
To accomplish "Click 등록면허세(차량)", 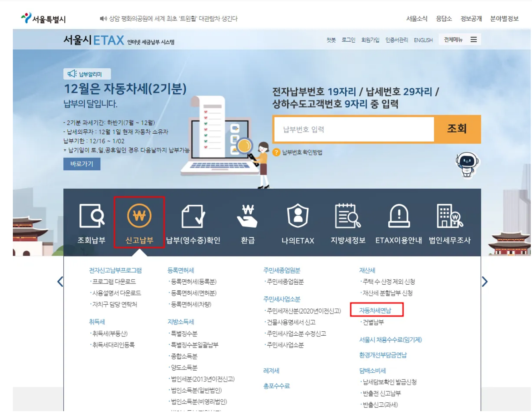I will click(191, 304).
